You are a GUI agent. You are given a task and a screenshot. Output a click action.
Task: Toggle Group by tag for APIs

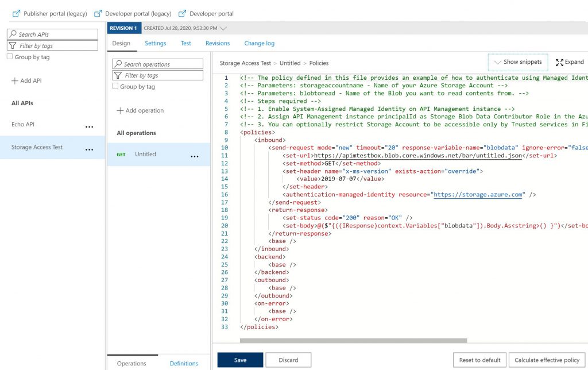click(x=10, y=57)
